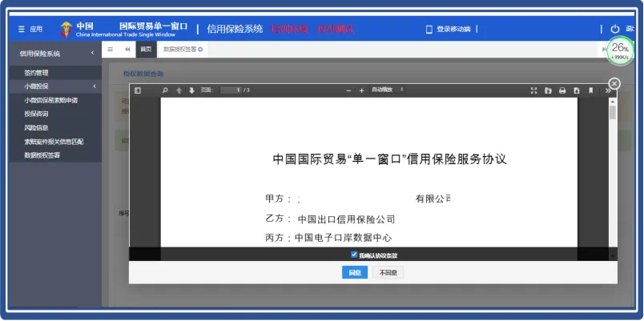The image size is (644, 321).
Task: Open PDF toolbar more tools chevron
Action: click(x=608, y=90)
